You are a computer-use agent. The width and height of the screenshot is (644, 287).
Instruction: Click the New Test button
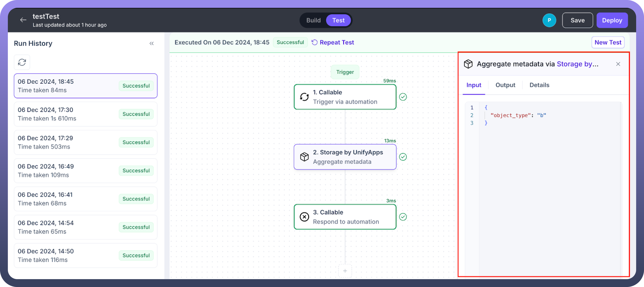608,42
